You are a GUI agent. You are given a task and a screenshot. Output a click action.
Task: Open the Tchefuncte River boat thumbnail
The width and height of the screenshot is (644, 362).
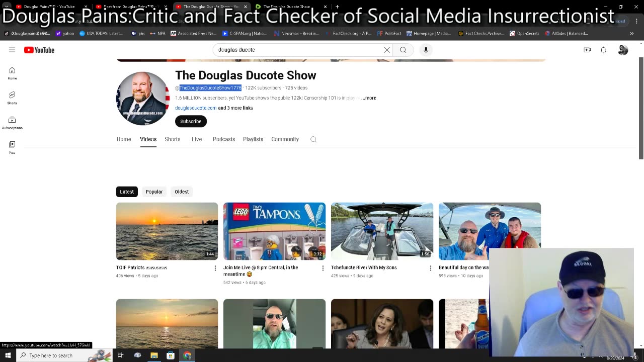point(382,231)
